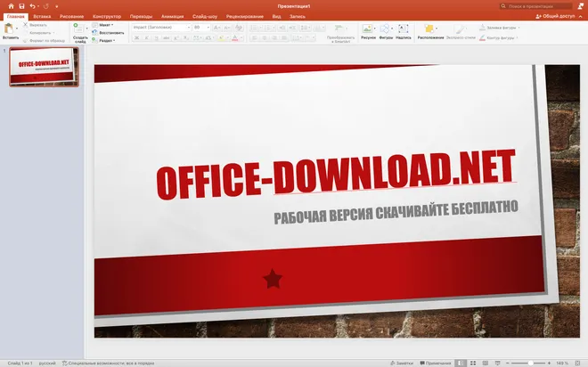The height and width of the screenshot is (367, 588).
Task: Open the Вставить paste options arrow
Action: (17, 29)
